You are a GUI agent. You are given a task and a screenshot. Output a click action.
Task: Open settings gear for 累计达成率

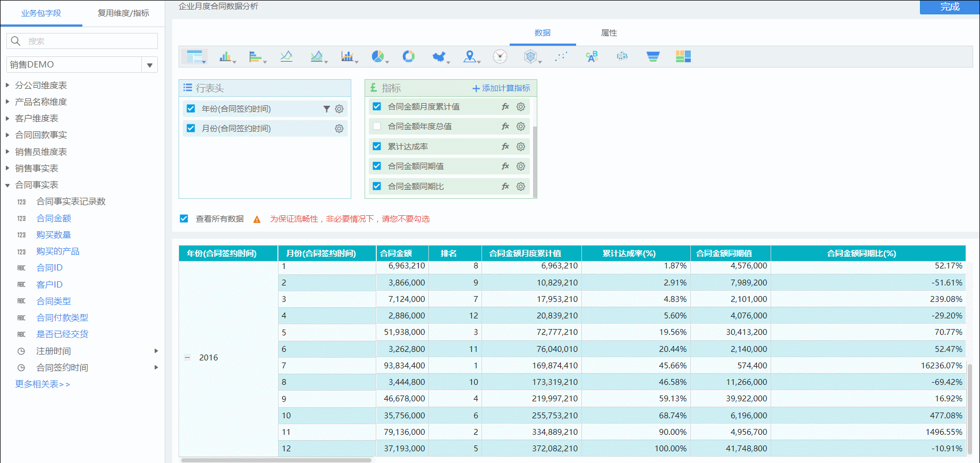(x=521, y=147)
